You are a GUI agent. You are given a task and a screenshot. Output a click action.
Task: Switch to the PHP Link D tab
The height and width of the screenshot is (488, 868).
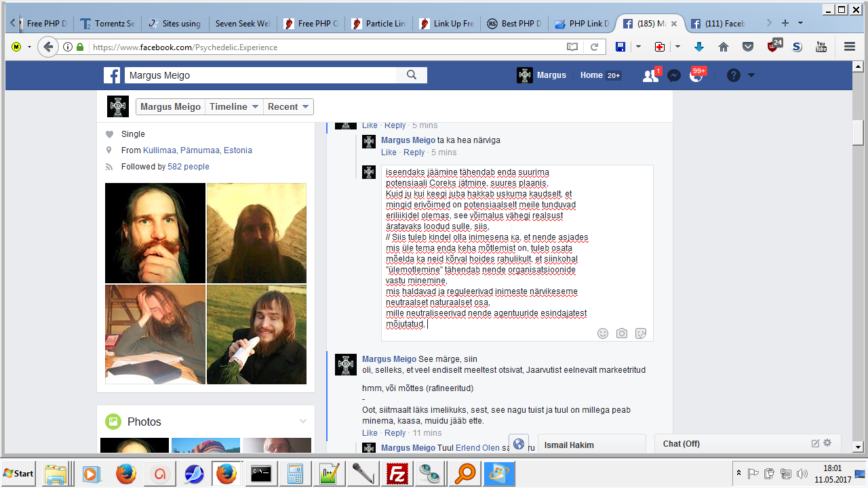(582, 24)
